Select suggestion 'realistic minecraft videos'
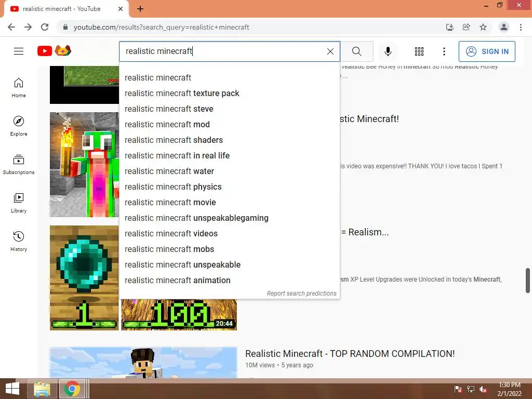The width and height of the screenshot is (532, 399). pyautogui.click(x=229, y=234)
